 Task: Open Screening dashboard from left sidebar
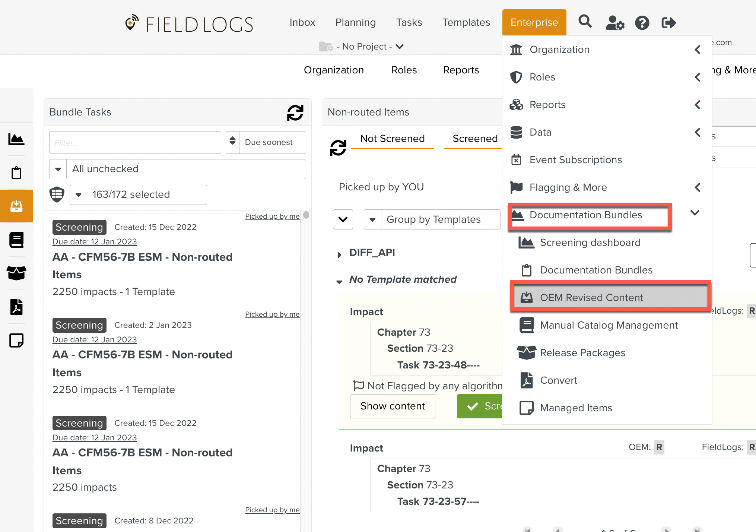tap(16, 139)
